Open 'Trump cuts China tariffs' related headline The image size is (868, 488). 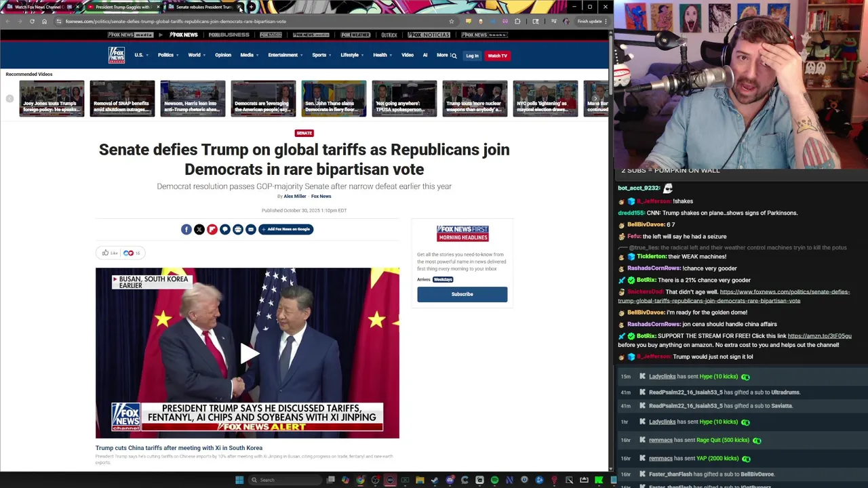[x=179, y=448]
